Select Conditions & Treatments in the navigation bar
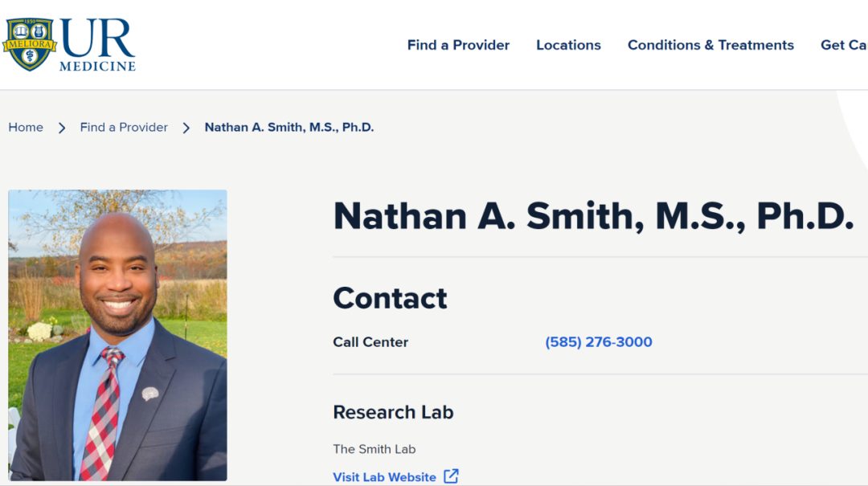 tap(710, 45)
